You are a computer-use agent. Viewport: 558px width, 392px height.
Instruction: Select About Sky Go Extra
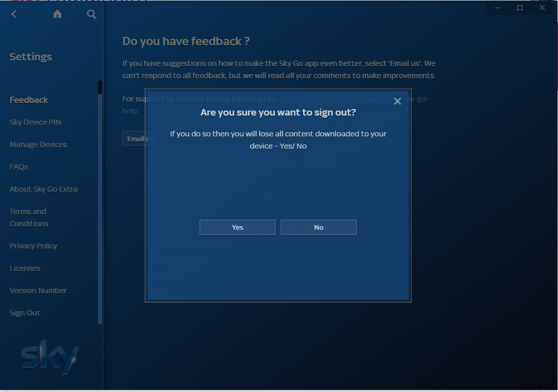pos(43,189)
